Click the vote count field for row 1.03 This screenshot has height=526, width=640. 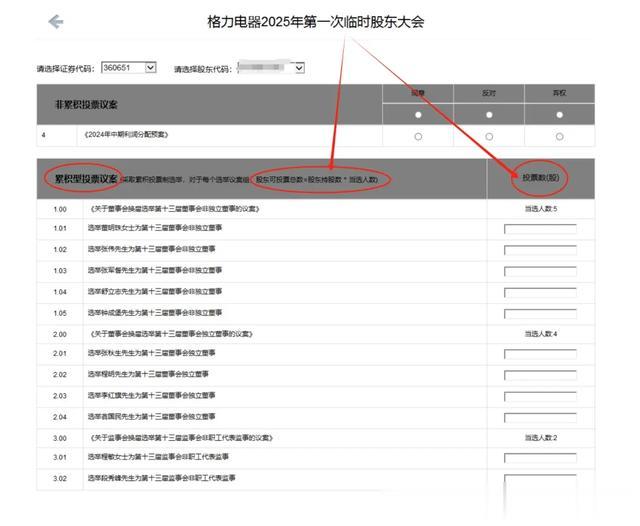[540, 271]
